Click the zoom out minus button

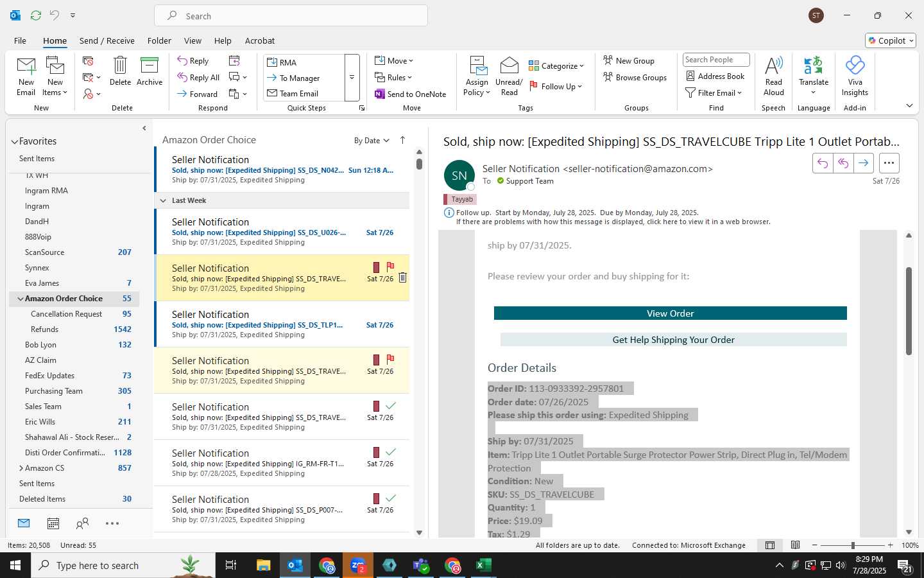click(x=815, y=545)
